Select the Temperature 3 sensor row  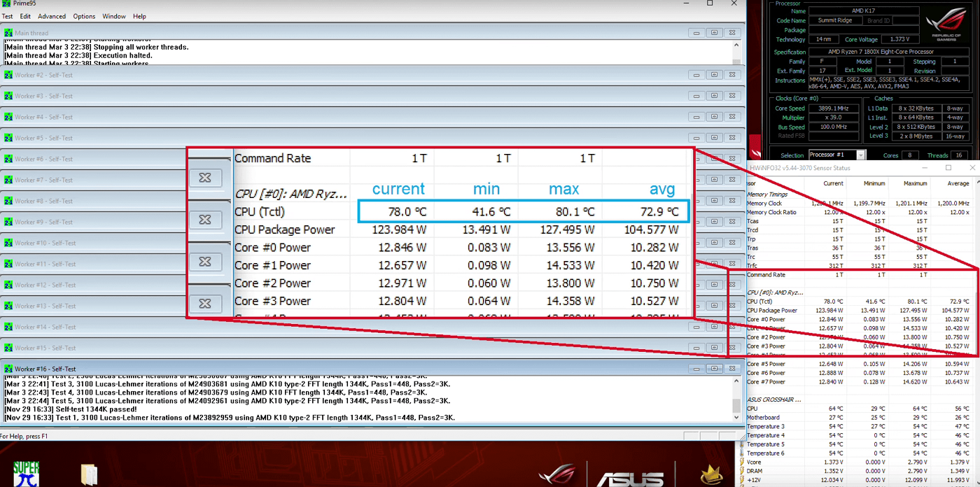coord(859,426)
